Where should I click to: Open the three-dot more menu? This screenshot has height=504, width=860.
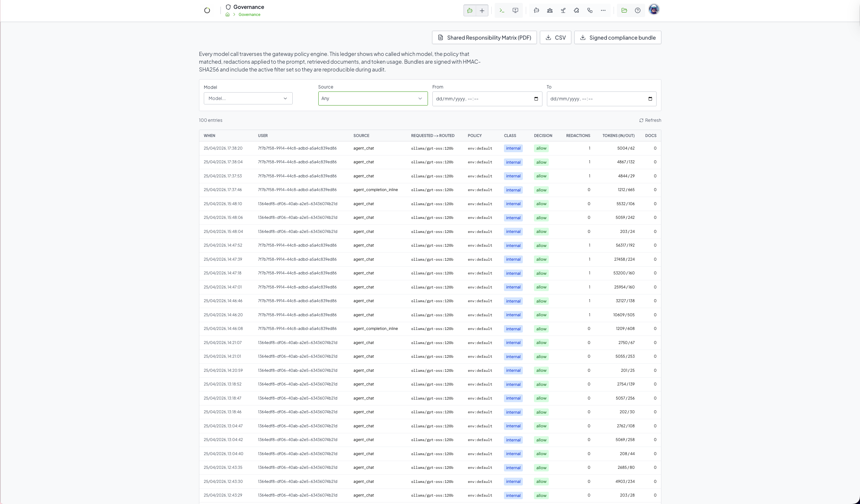click(x=603, y=10)
